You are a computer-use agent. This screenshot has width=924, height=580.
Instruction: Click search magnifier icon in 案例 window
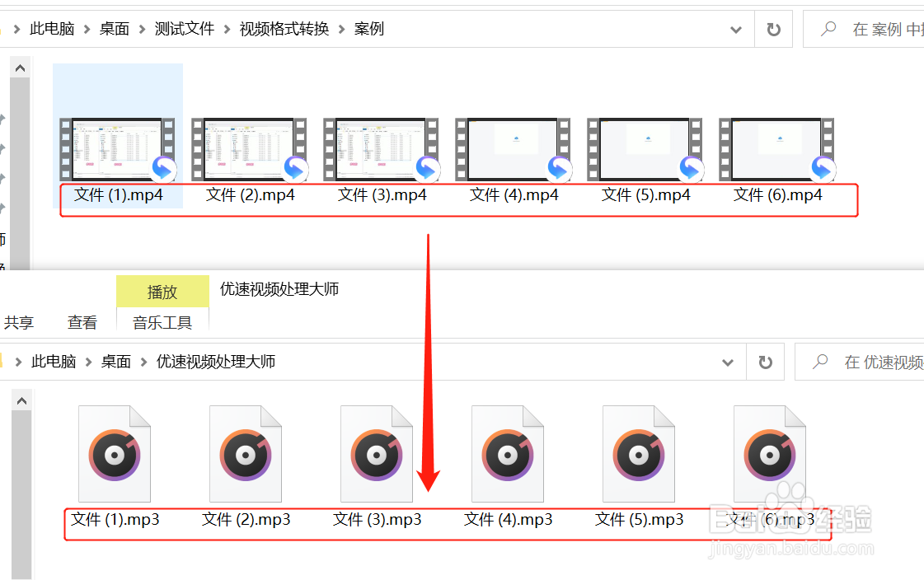pyautogui.click(x=828, y=28)
